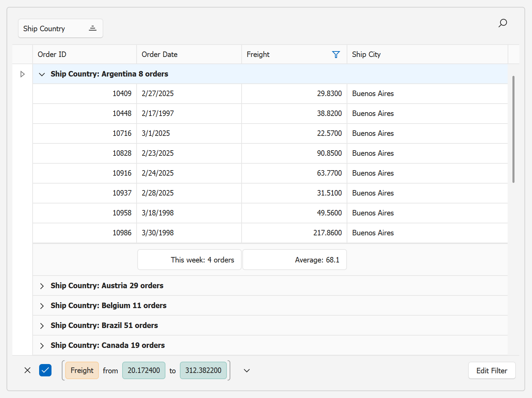
Task: Click the sort indicator in Ship Country group chip
Action: (92, 28)
